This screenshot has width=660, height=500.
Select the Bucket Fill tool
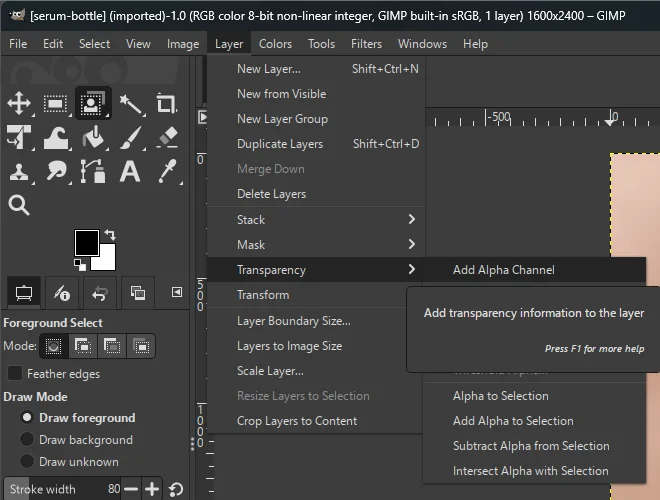(93, 138)
